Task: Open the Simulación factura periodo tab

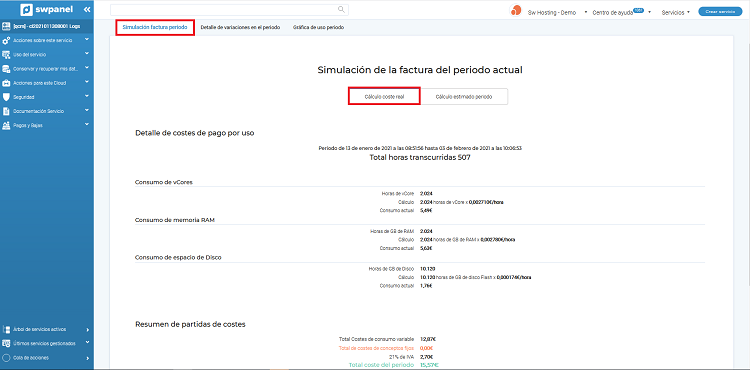Action: [155, 27]
